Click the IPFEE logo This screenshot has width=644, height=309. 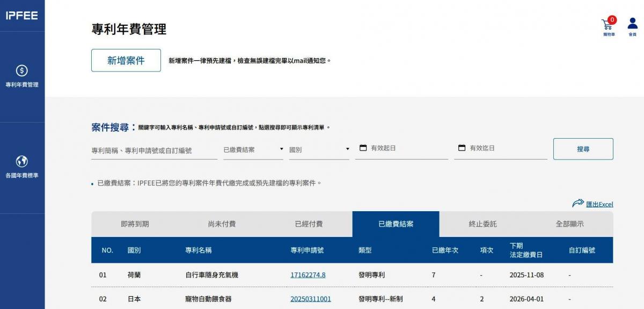pyautogui.click(x=22, y=16)
